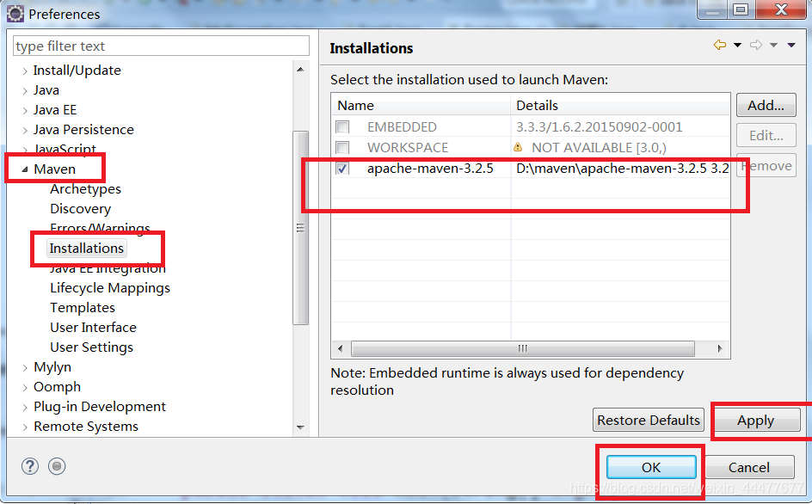The height and width of the screenshot is (504, 812).
Task: Minimize the Preferences window
Action: (x=712, y=9)
